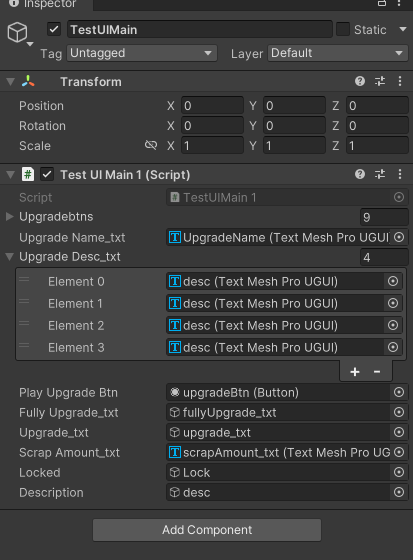The width and height of the screenshot is (413, 560).
Task: Disable the Test UI Main 1 script checkbox
Action: (47, 175)
